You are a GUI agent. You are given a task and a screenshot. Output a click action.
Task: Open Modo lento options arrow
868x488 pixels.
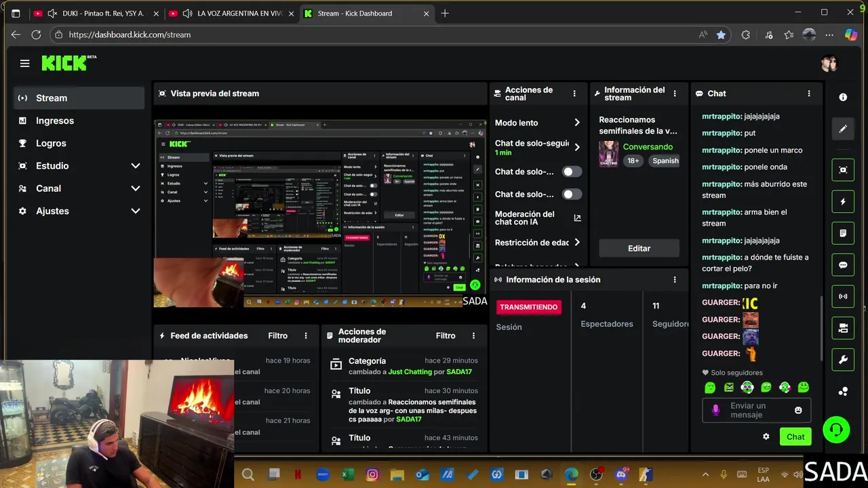coord(577,123)
